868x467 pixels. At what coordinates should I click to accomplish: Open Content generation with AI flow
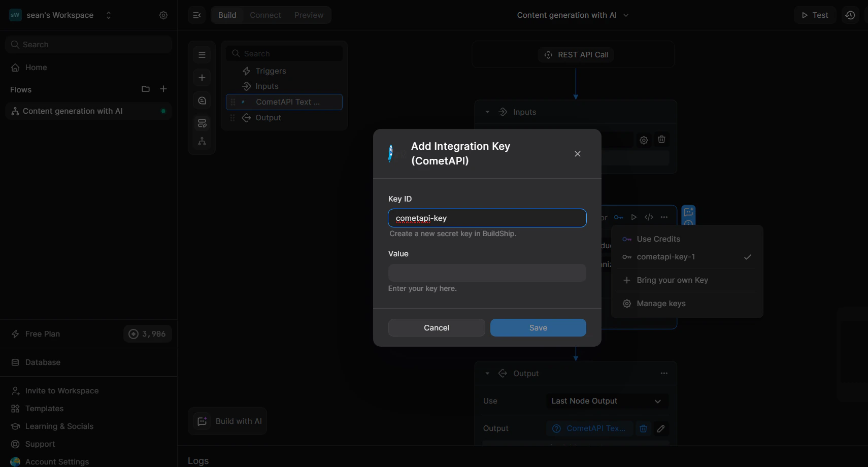click(89, 111)
